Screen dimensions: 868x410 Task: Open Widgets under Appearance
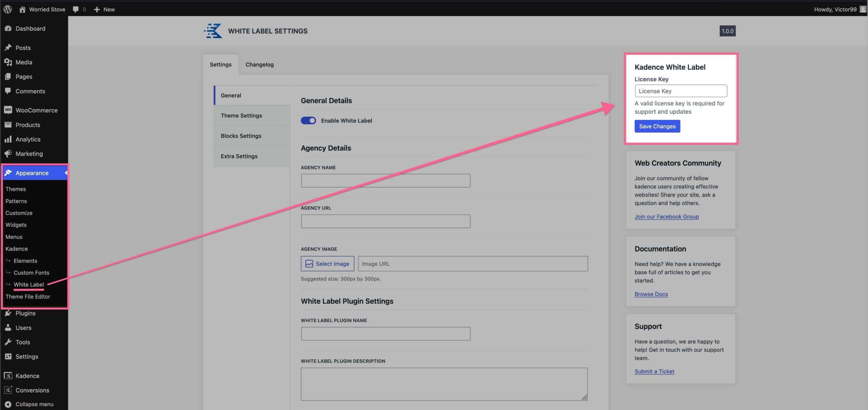(16, 225)
